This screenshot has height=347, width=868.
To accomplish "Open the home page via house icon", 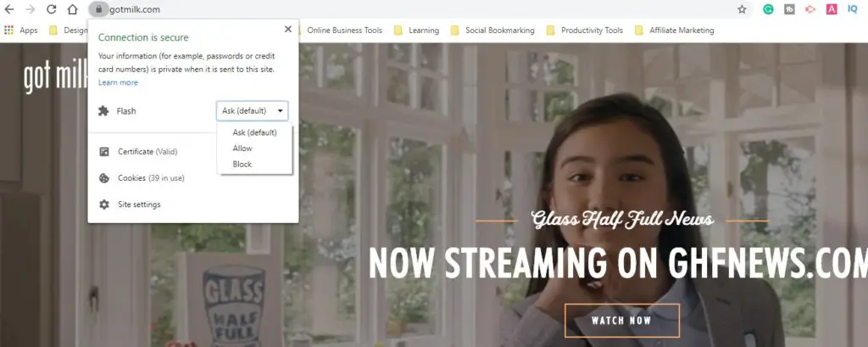I will coord(73,9).
